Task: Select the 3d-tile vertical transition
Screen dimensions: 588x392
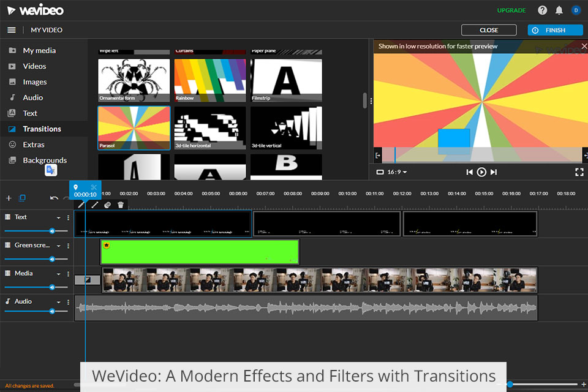Action: 286,128
